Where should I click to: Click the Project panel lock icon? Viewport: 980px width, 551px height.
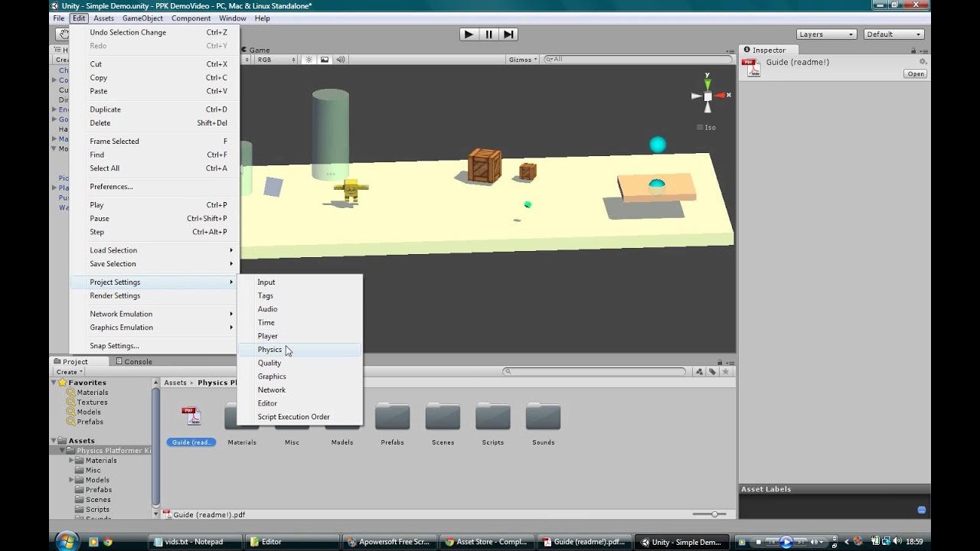tap(720, 362)
